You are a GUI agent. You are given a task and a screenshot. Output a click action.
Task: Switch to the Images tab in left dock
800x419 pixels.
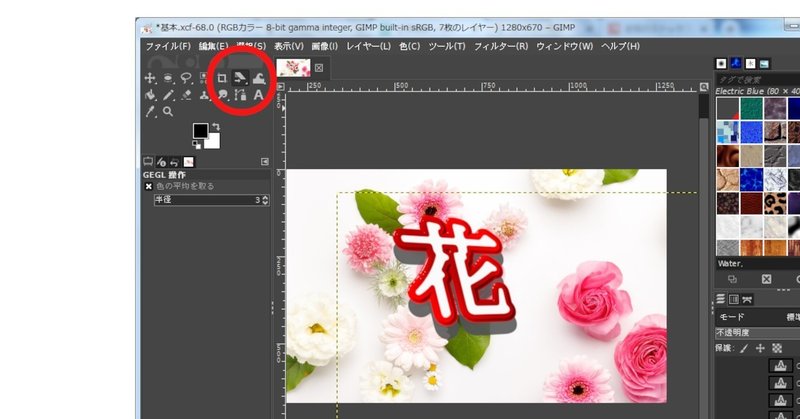point(189,162)
